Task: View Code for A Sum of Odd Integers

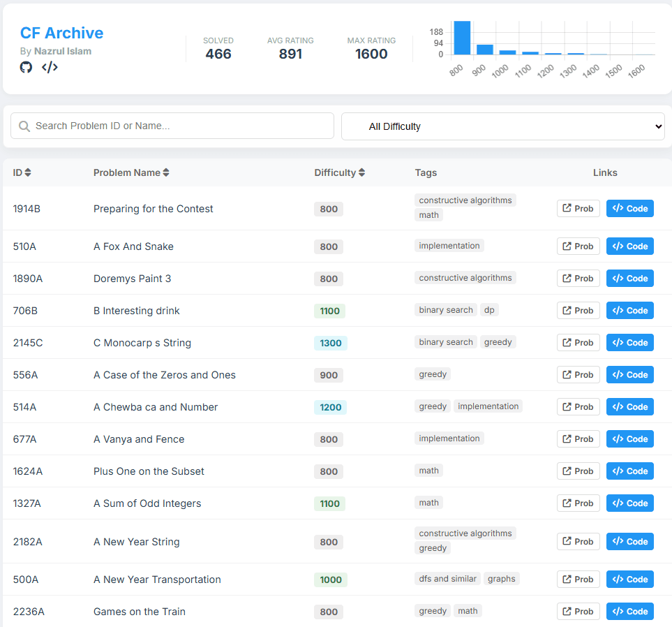Action: [x=630, y=503]
